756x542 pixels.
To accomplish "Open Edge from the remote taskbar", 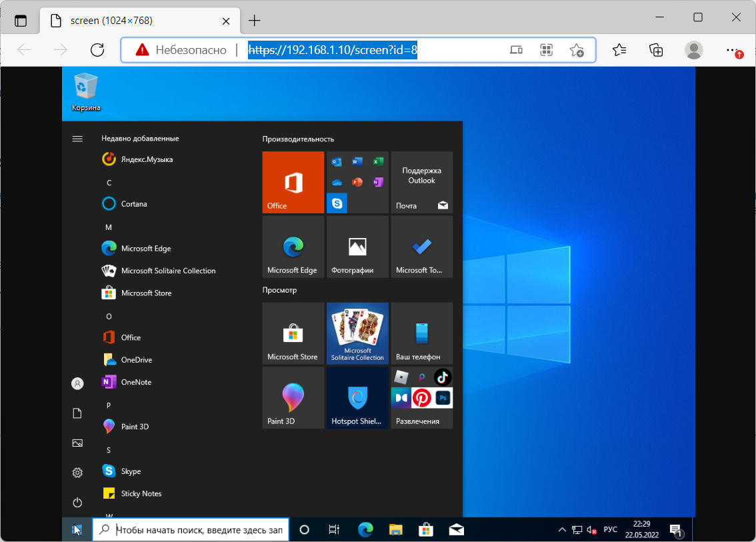I will click(365, 529).
